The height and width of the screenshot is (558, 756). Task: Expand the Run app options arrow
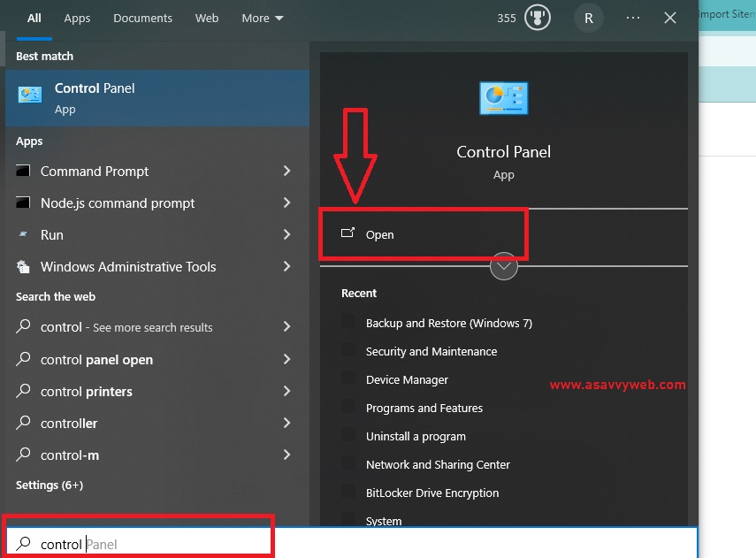coord(286,234)
